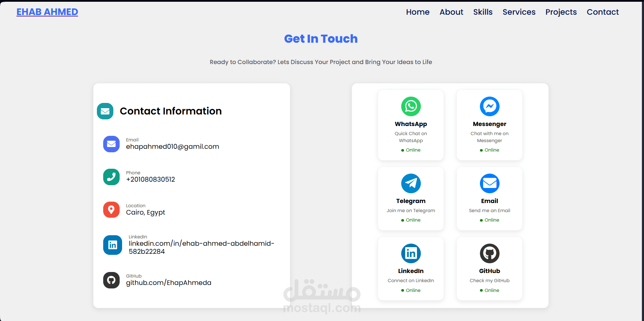Open the Messenger card title
This screenshot has height=321, width=644.
click(490, 124)
